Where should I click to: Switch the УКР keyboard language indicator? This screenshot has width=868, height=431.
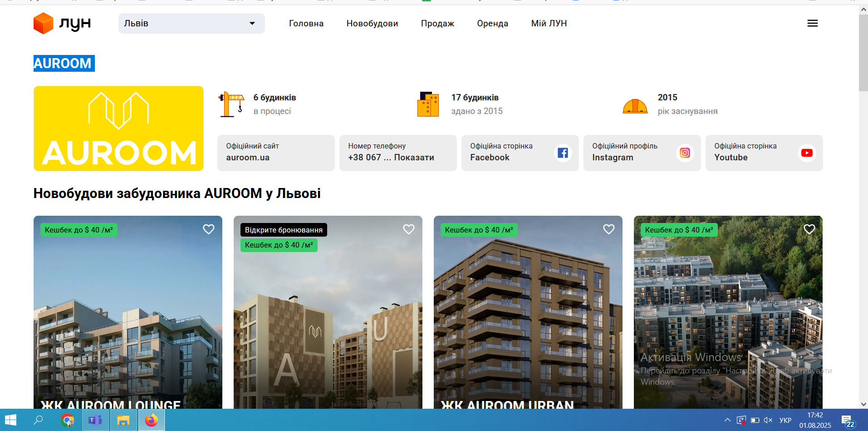(x=785, y=420)
